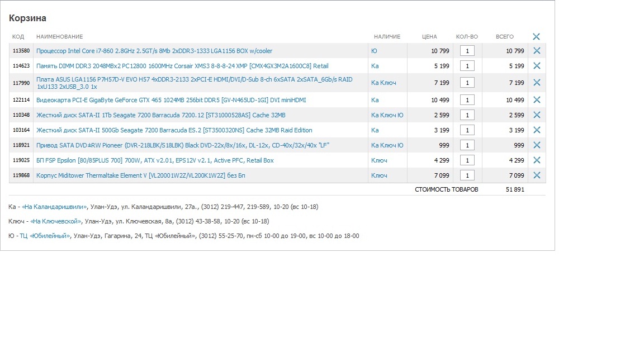Image resolution: width=644 pixels, height=362 pixels.
Task: Click the КОЛ-ВО column header
Action: pos(467,36)
